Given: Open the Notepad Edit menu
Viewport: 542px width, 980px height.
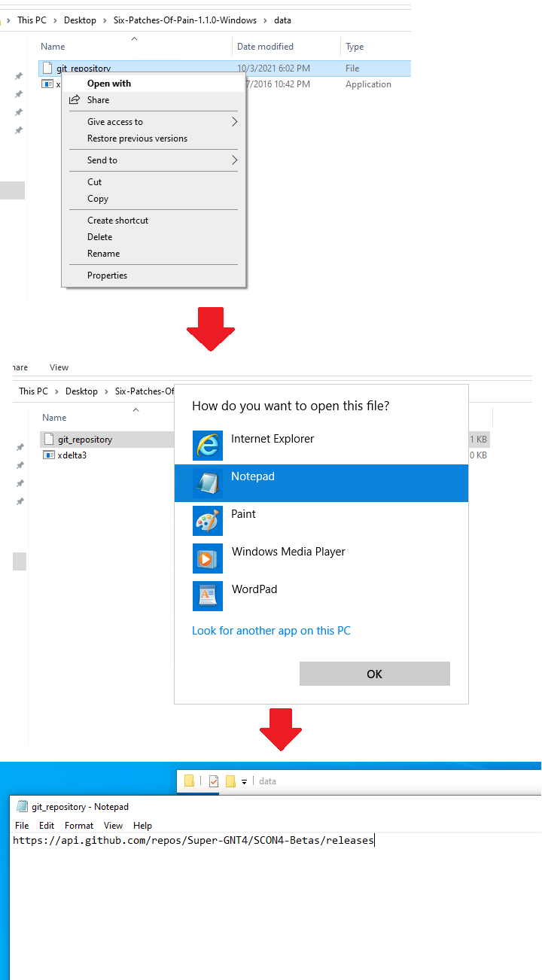Looking at the screenshot, I should (x=47, y=826).
